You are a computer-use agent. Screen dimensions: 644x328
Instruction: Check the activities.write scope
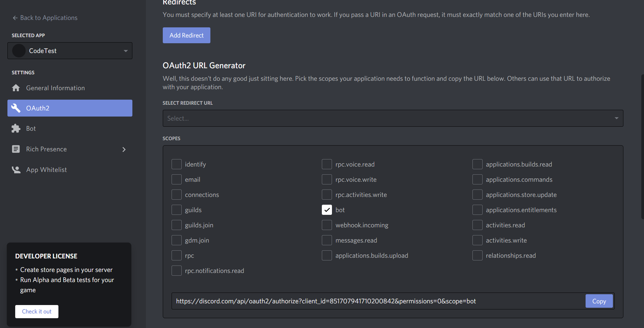(x=478, y=240)
